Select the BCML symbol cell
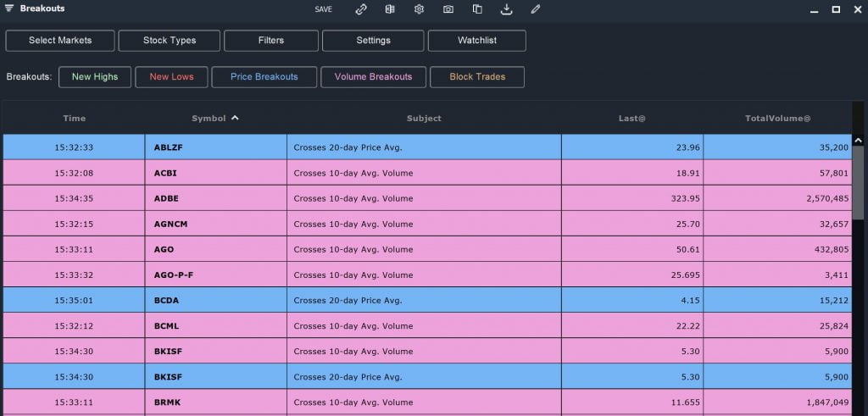 [216, 325]
